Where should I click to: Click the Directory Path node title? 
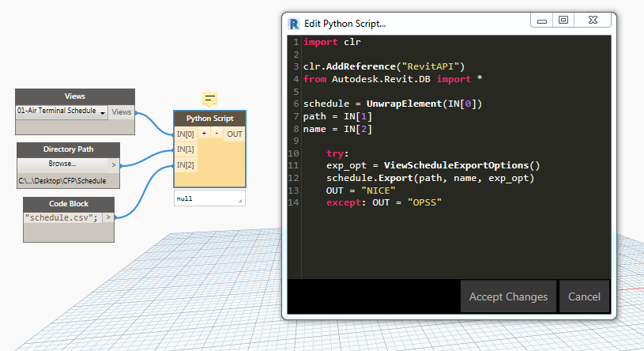68,149
